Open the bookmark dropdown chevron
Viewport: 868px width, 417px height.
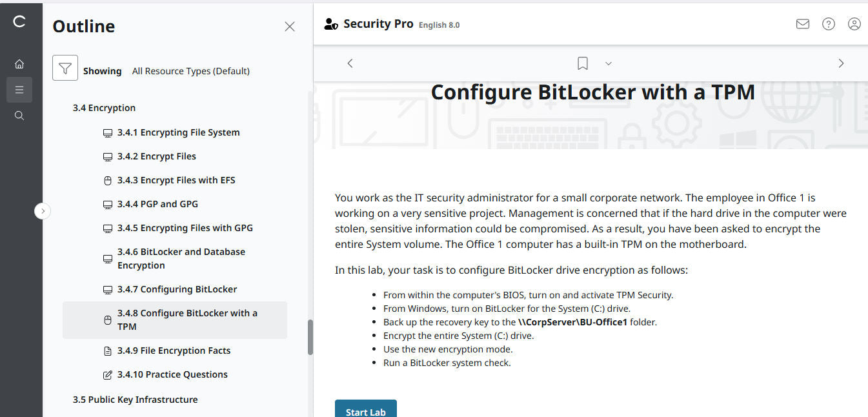pyautogui.click(x=607, y=63)
